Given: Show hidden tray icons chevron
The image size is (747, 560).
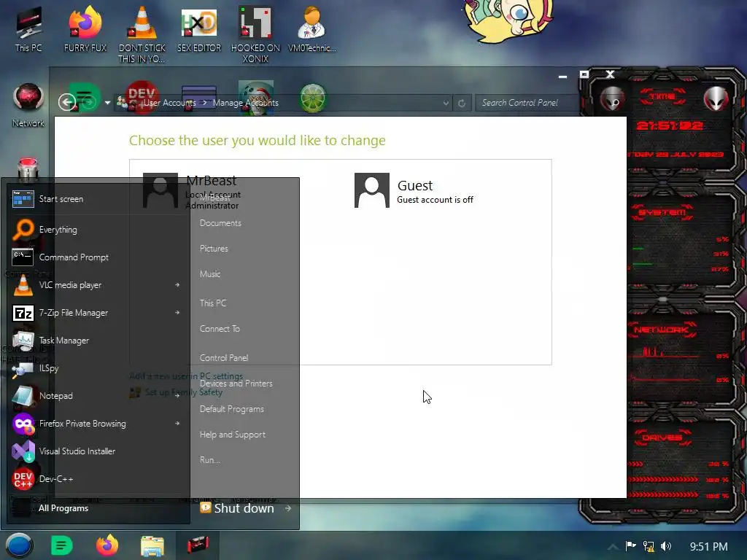Looking at the screenshot, I should pos(613,547).
